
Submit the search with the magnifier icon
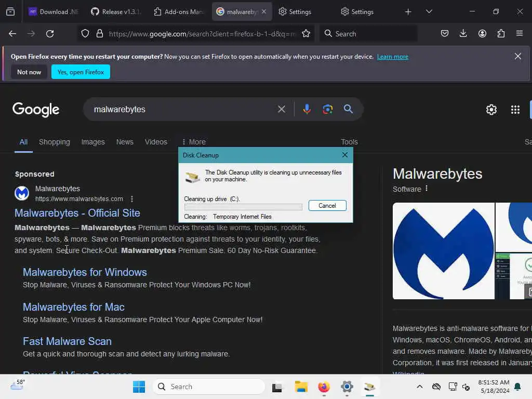point(348,109)
